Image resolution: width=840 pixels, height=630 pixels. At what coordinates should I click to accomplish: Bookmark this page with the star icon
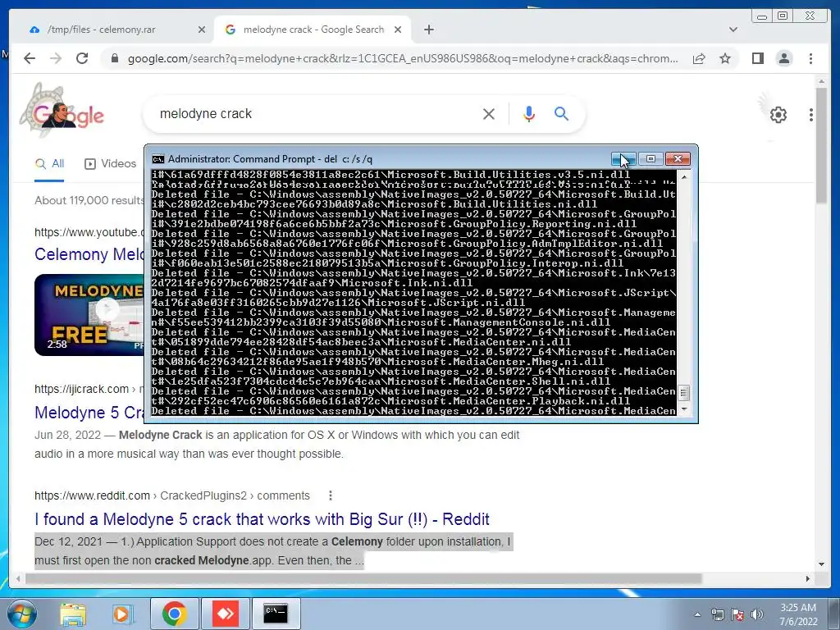coord(725,58)
